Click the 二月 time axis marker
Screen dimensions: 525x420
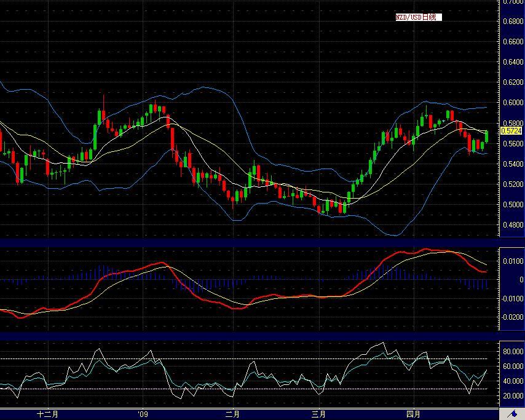pyautogui.click(x=232, y=414)
